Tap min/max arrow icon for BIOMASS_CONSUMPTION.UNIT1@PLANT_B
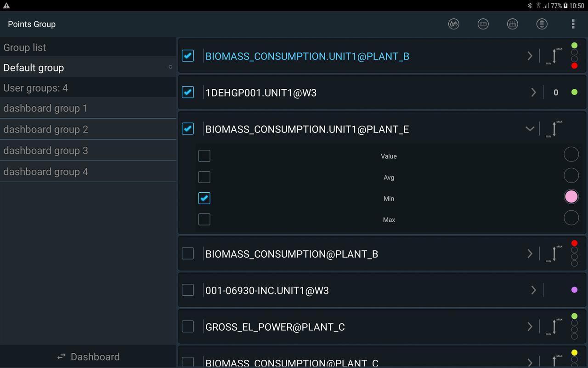The image size is (588, 368). (x=554, y=56)
